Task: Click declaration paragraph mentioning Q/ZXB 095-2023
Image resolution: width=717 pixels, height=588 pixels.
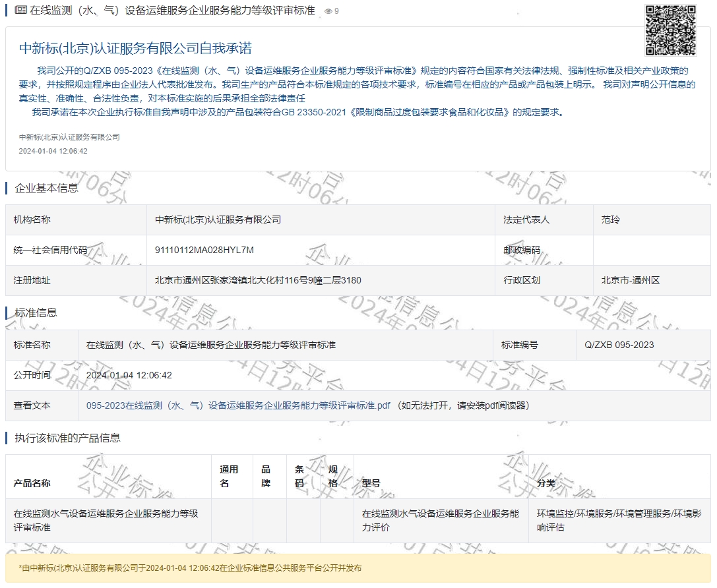Action: point(357,84)
